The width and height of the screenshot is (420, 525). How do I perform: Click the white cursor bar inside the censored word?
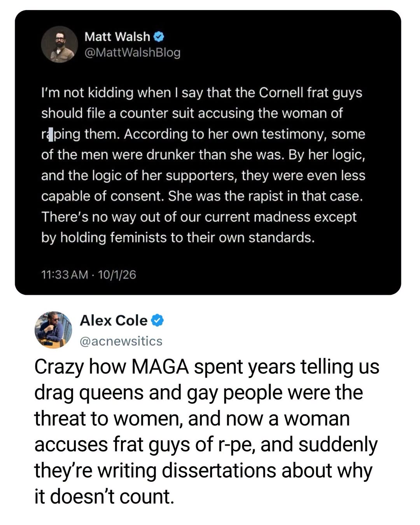point(51,134)
